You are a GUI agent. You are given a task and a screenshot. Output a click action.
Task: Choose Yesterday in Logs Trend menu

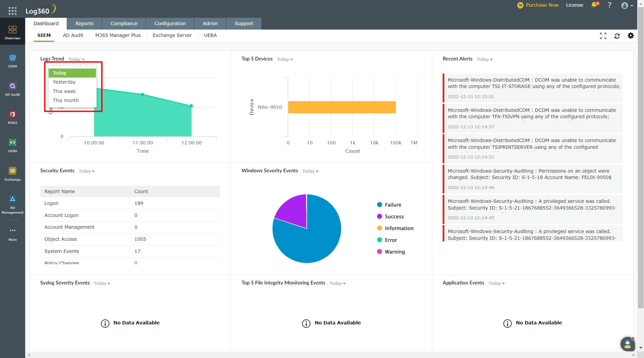tap(72, 82)
